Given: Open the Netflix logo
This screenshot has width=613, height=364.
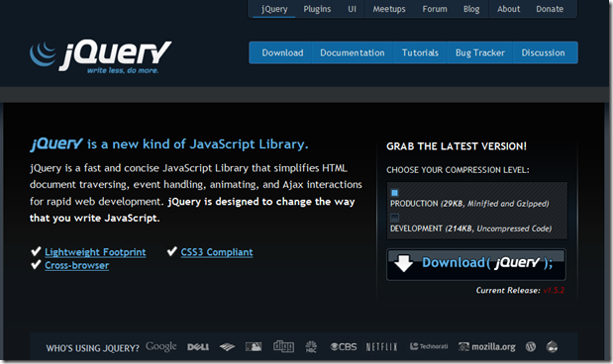Looking at the screenshot, I should [x=381, y=347].
